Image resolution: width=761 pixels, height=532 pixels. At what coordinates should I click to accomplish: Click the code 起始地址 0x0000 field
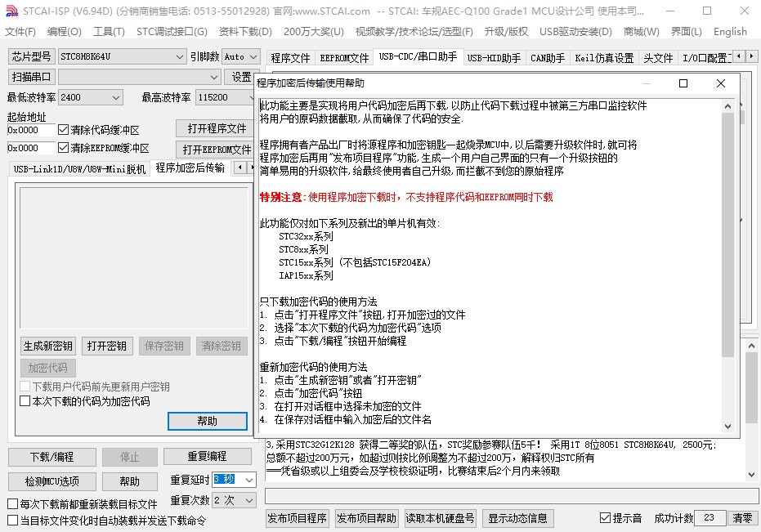[x=31, y=130]
